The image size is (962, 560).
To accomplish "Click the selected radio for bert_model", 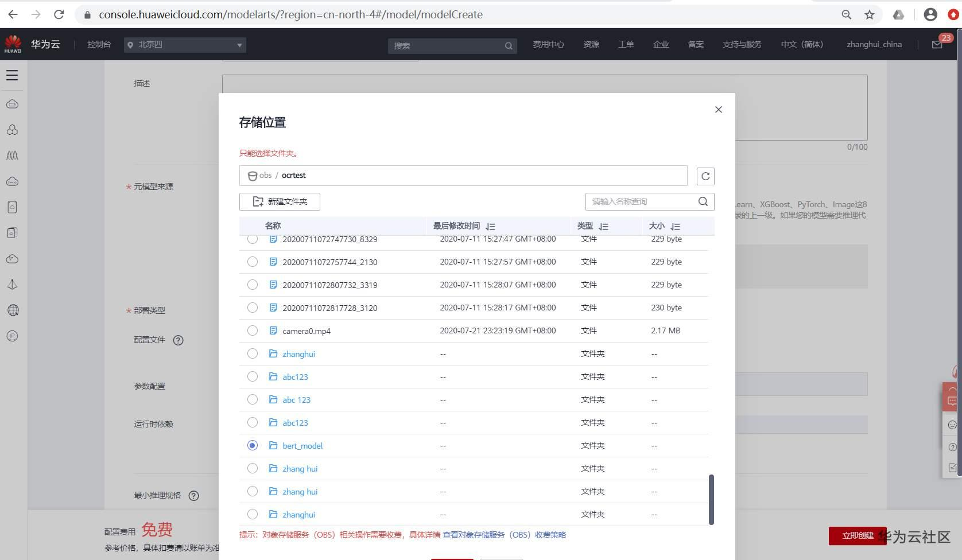I will pyautogui.click(x=253, y=445).
